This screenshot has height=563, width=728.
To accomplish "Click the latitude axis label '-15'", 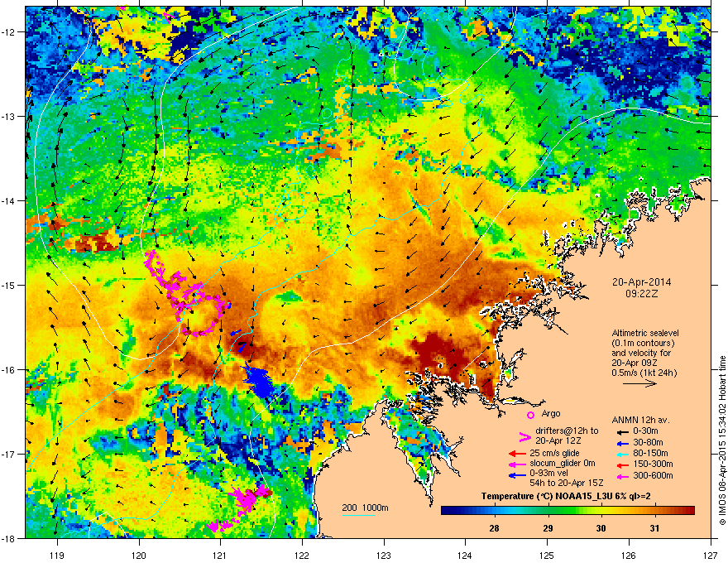I will (x=9, y=285).
